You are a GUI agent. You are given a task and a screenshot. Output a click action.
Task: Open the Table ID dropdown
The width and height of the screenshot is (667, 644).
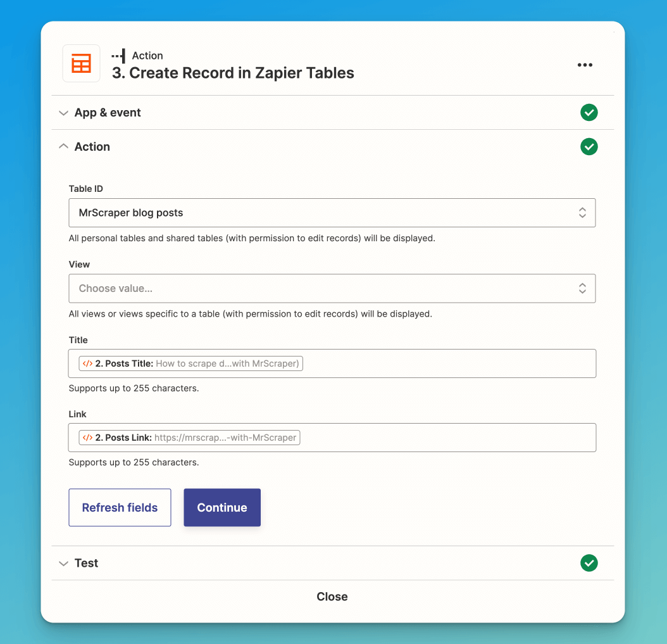pyautogui.click(x=332, y=213)
